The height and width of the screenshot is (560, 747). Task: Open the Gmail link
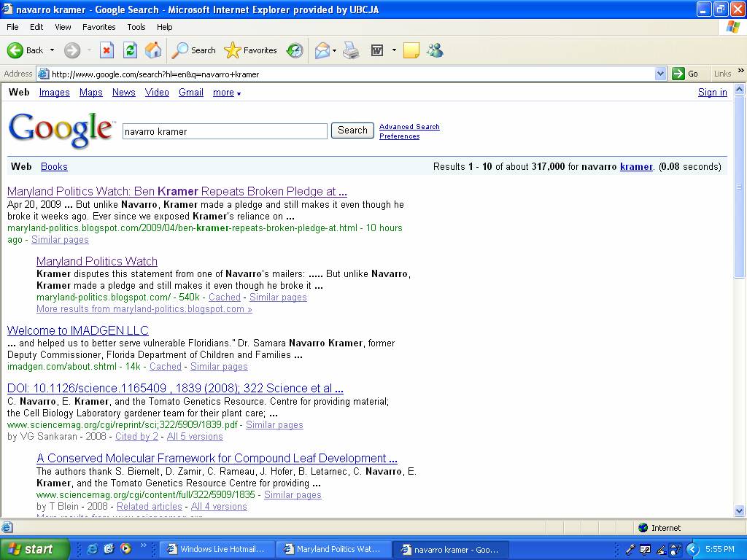(191, 93)
